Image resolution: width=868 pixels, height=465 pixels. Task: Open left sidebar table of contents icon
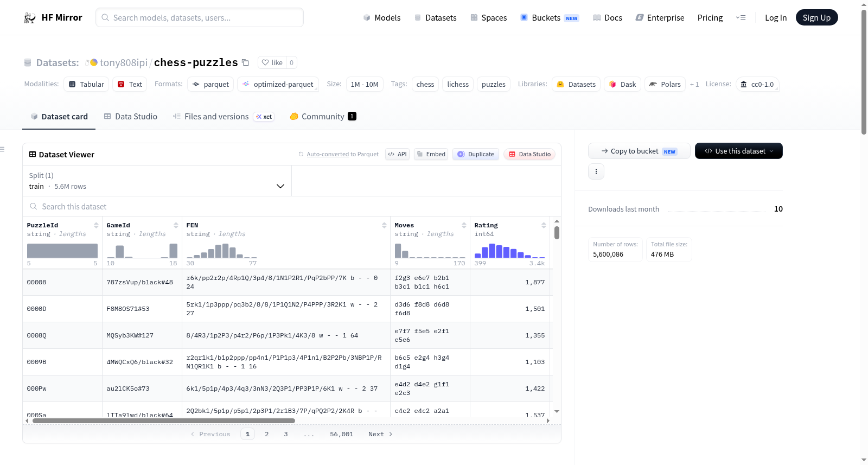pyautogui.click(x=2, y=149)
